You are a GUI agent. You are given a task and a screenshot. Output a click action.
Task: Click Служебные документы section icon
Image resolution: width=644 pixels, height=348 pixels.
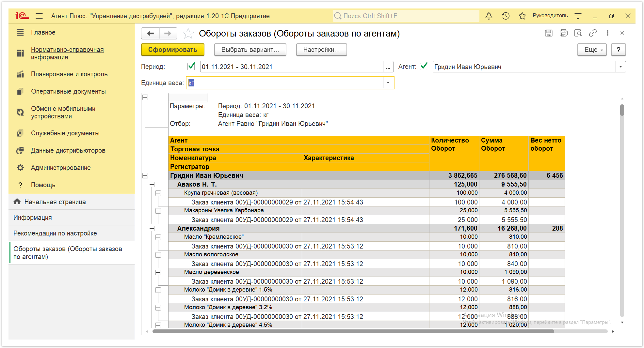point(20,133)
